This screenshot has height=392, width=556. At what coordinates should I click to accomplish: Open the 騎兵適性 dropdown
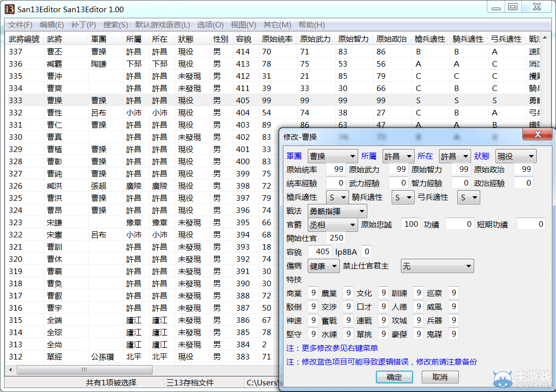403,197
